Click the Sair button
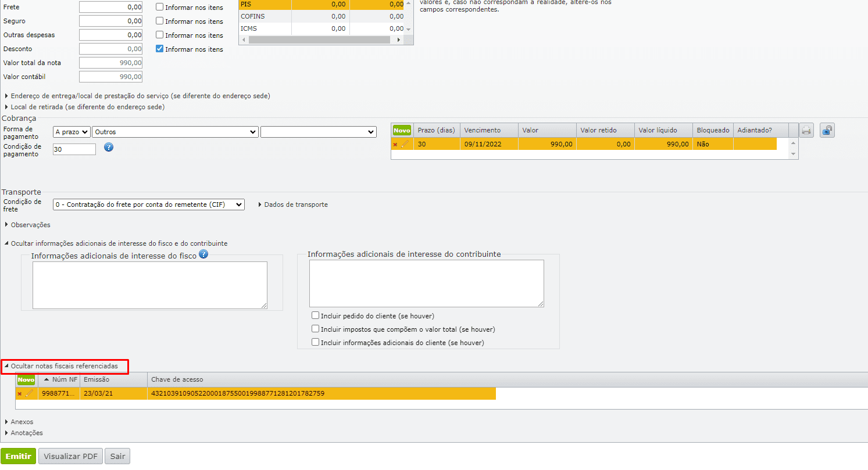The image size is (868, 470). click(x=117, y=456)
